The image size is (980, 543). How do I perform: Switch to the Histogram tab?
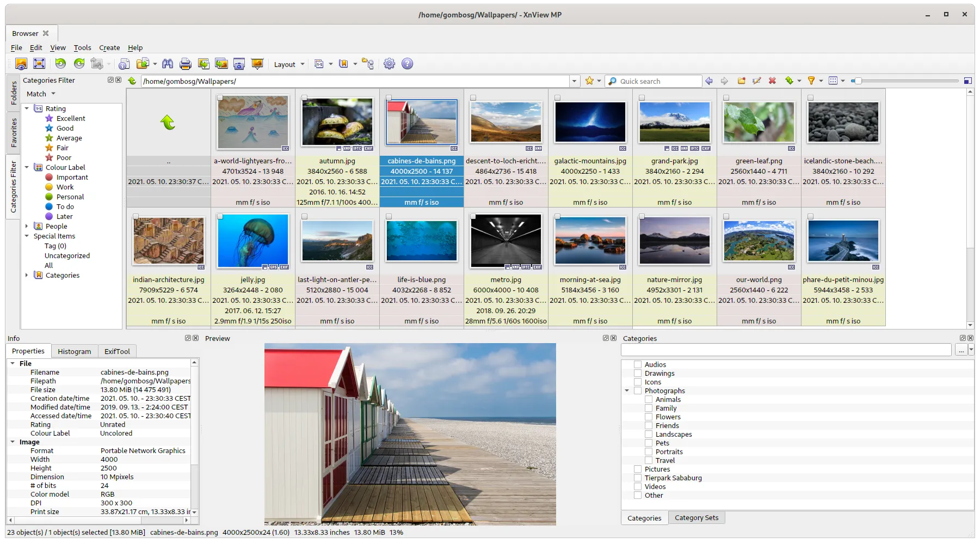tap(75, 352)
